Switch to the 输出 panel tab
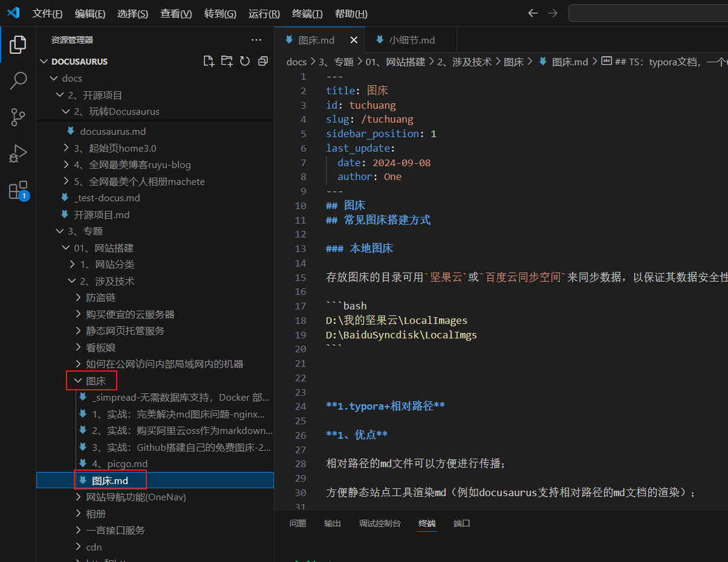 pos(333,523)
